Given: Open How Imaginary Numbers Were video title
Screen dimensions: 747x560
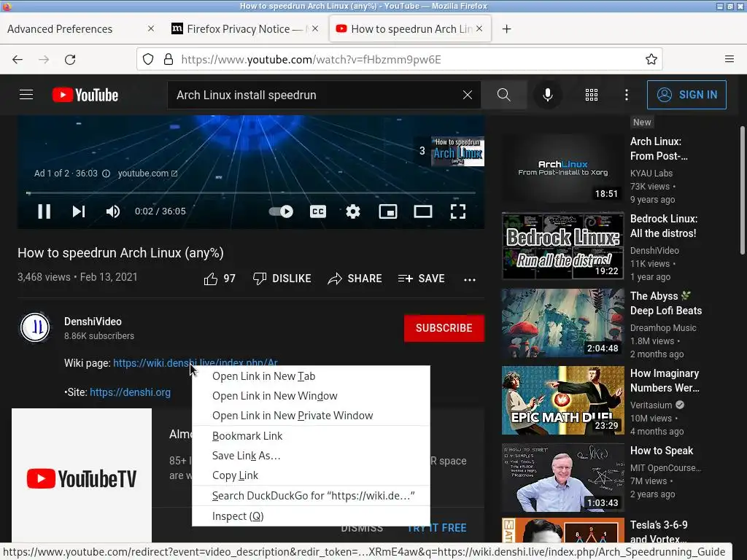Looking at the screenshot, I should click(x=665, y=381).
